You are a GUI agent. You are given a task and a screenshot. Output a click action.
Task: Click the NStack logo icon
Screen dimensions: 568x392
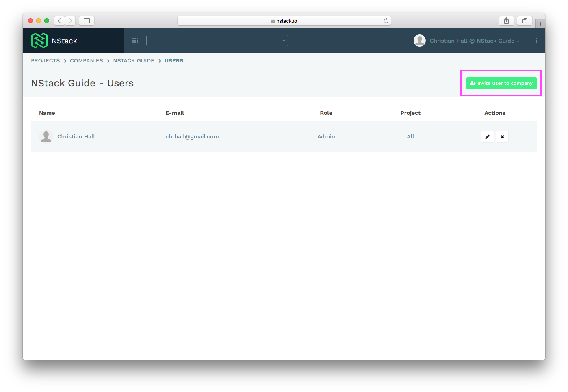pyautogui.click(x=39, y=41)
